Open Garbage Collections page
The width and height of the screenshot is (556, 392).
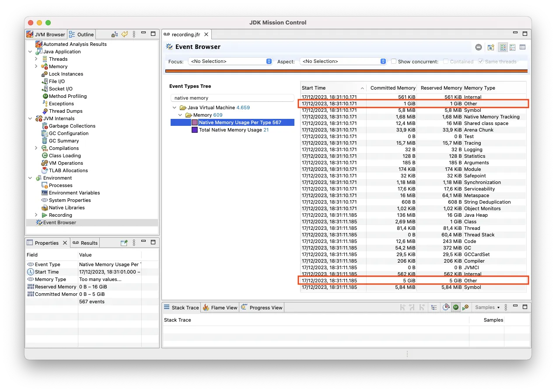pyautogui.click(x=72, y=126)
